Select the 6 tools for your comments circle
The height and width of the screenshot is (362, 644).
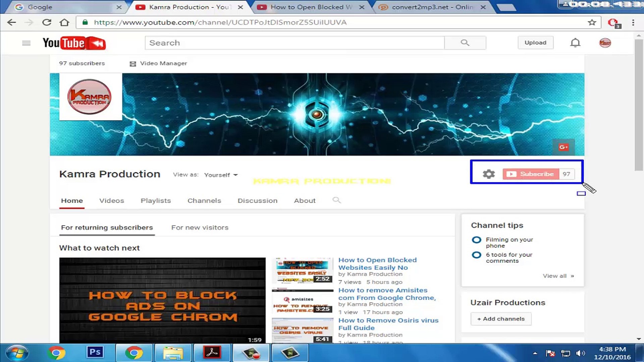point(477,255)
